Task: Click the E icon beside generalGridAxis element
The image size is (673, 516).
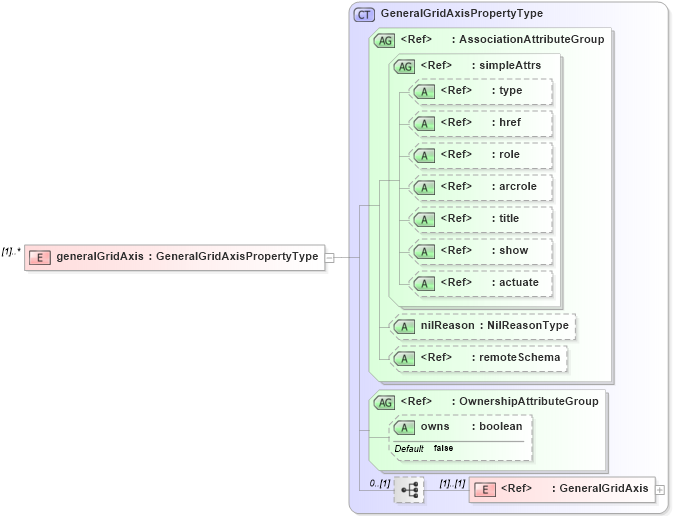Action: click(39, 258)
